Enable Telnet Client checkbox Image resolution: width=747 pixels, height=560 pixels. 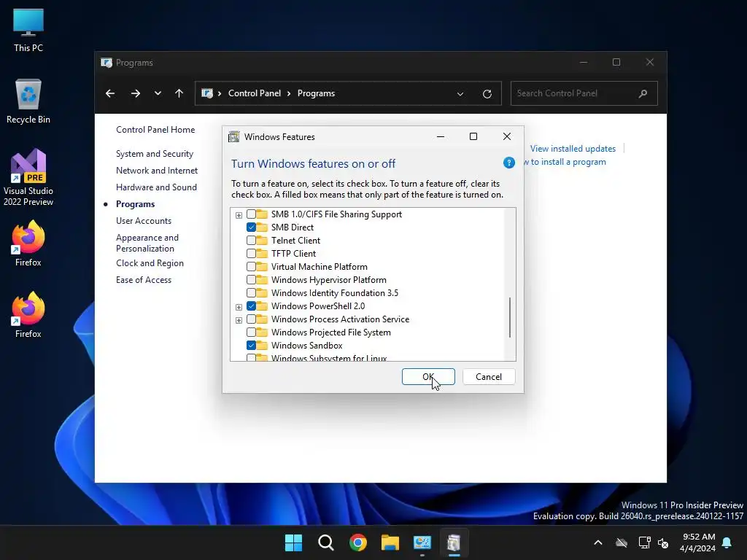click(x=251, y=241)
